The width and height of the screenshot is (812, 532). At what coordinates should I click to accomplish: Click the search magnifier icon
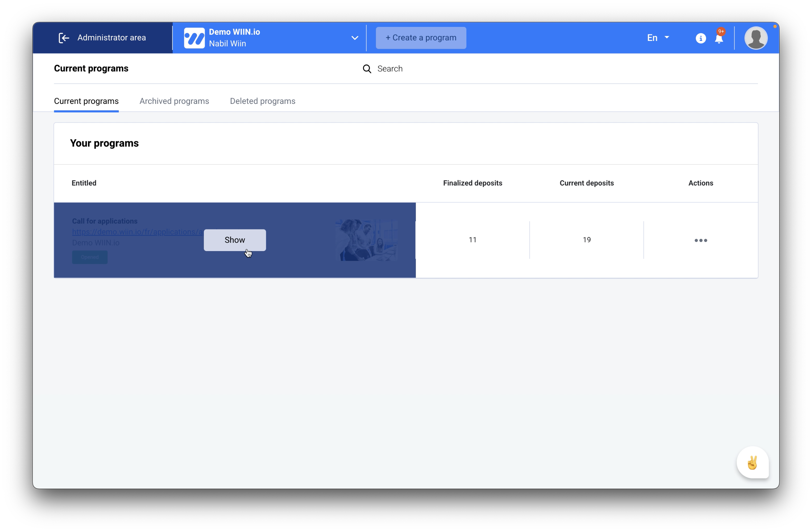pos(367,69)
